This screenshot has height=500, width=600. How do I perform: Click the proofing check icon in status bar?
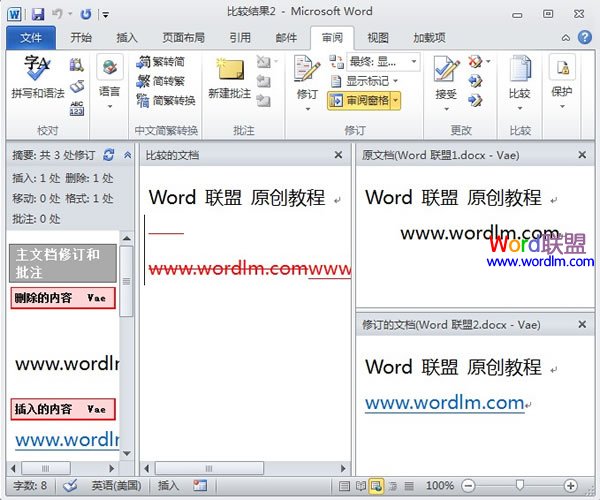point(70,486)
